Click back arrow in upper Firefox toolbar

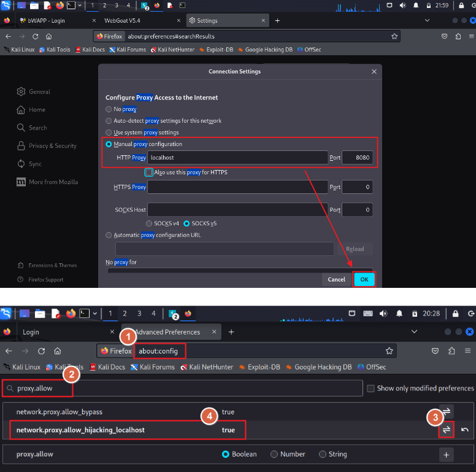(x=9, y=36)
